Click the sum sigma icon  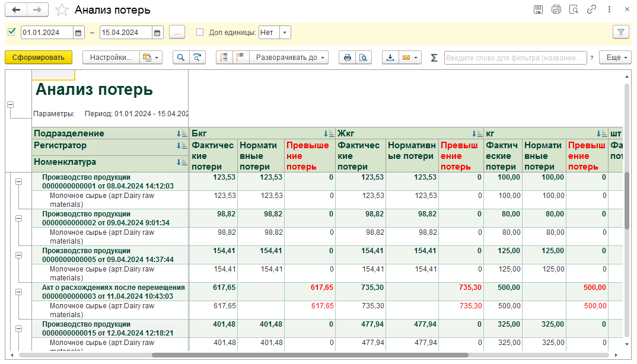click(x=434, y=58)
